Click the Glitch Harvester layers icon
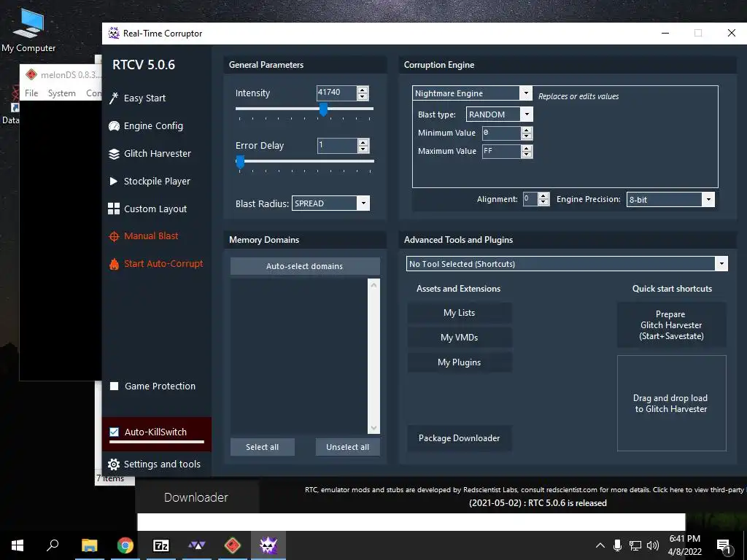This screenshot has width=747, height=560. pyautogui.click(x=114, y=154)
